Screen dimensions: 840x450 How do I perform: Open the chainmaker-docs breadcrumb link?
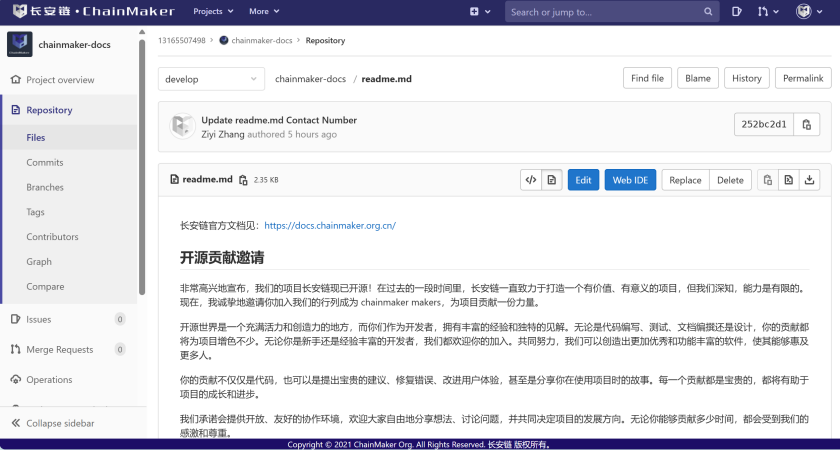[262, 41]
